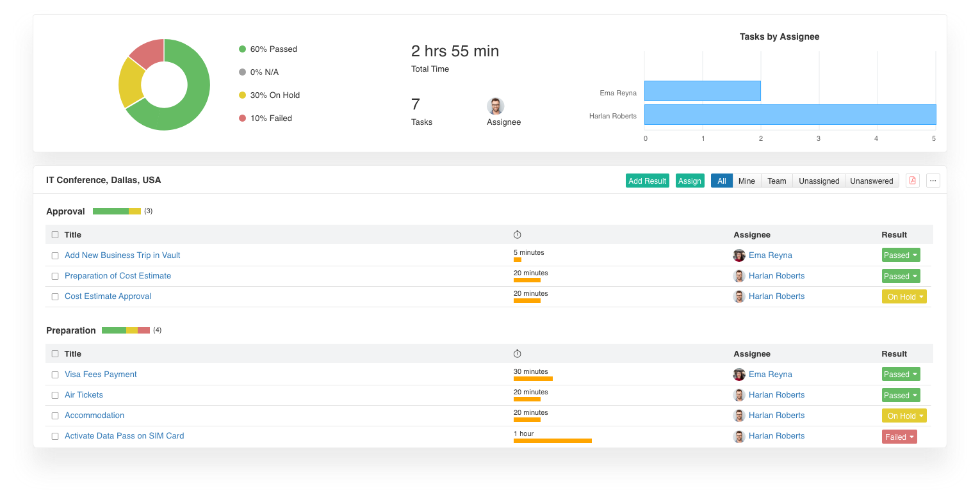Click Ema Reyna's avatar on Add New Business Trip

(x=739, y=255)
